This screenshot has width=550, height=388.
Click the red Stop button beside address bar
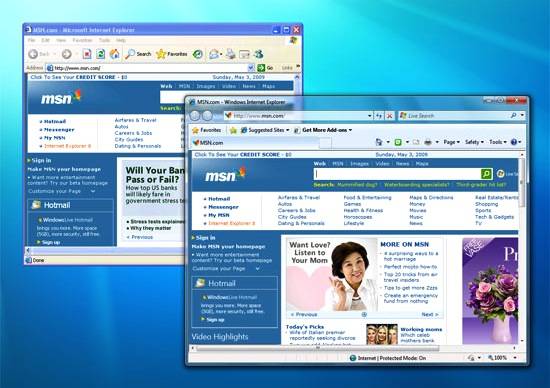389,116
